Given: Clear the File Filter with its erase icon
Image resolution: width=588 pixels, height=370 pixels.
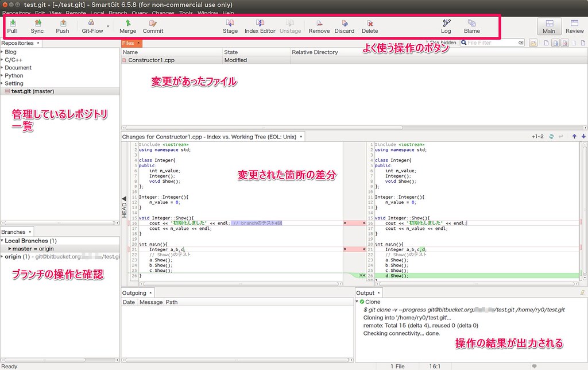Looking at the screenshot, I should pos(521,43).
